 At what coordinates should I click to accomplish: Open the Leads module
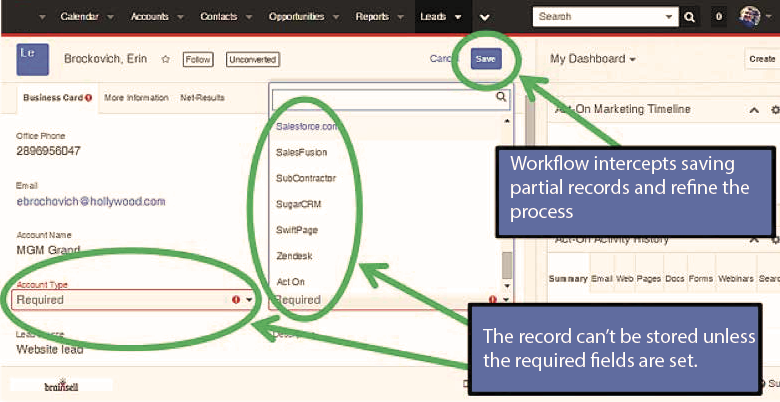pos(433,16)
